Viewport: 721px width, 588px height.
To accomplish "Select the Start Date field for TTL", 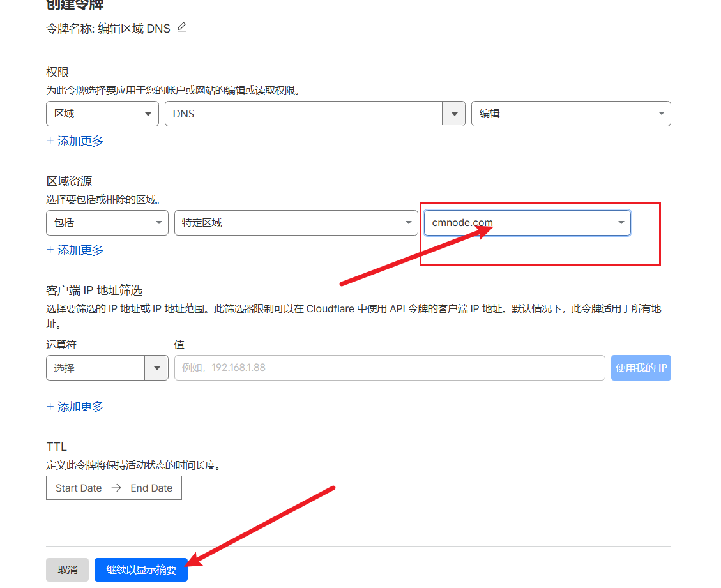I will pos(79,488).
